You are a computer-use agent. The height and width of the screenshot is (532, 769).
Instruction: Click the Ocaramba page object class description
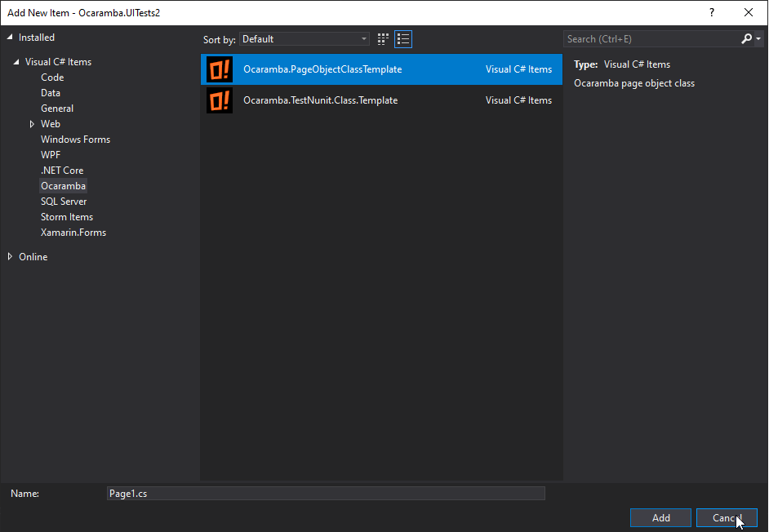click(634, 83)
